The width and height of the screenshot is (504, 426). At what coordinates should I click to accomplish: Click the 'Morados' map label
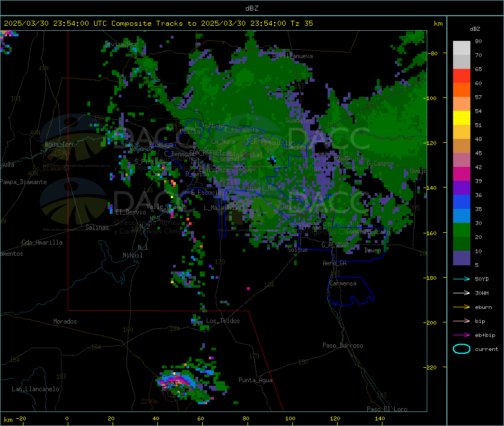click(x=65, y=321)
